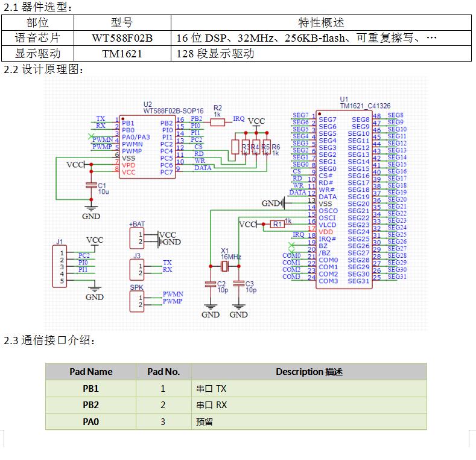Screen dimensions: 476x460
Task: Click the '语音芯片' table cell
Action: point(37,38)
